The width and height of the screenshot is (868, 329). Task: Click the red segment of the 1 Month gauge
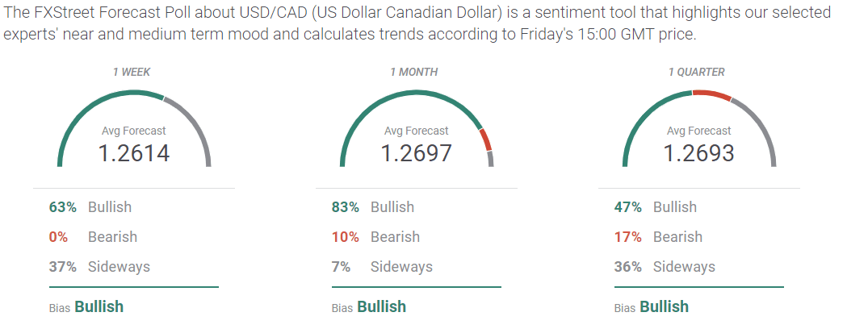point(486,140)
